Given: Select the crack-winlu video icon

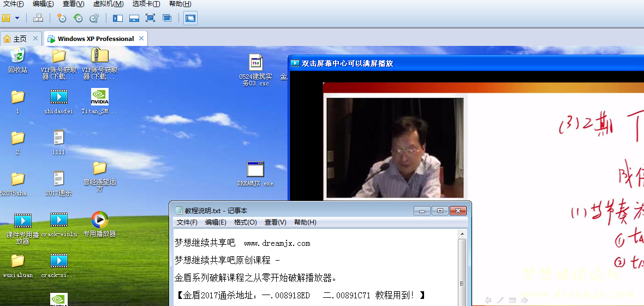Looking at the screenshot, I should 59,225.
